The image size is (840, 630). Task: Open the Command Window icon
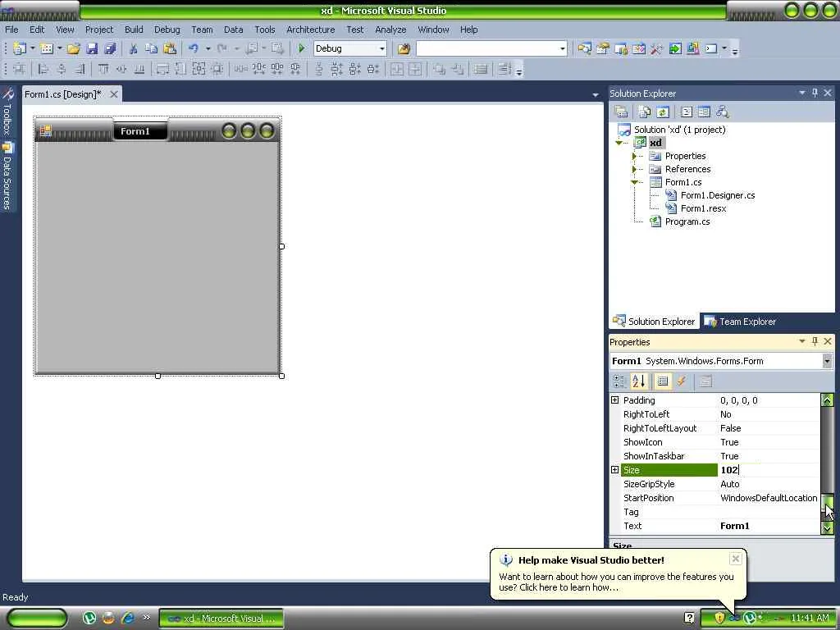[x=711, y=48]
